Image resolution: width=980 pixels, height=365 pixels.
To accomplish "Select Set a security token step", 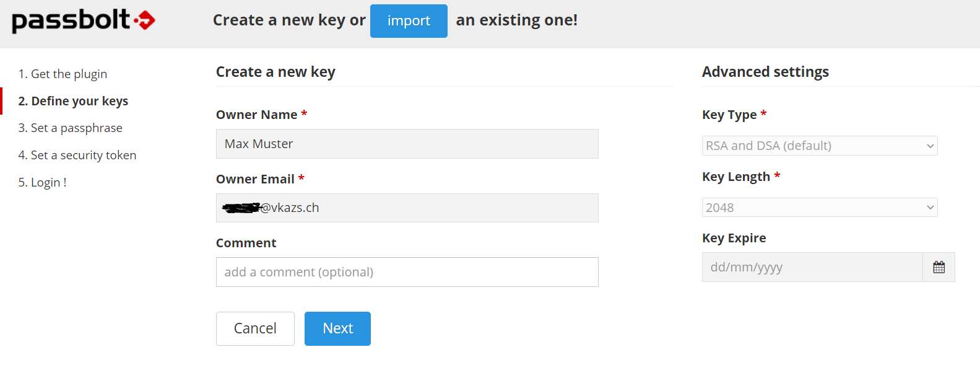I will point(77,156).
